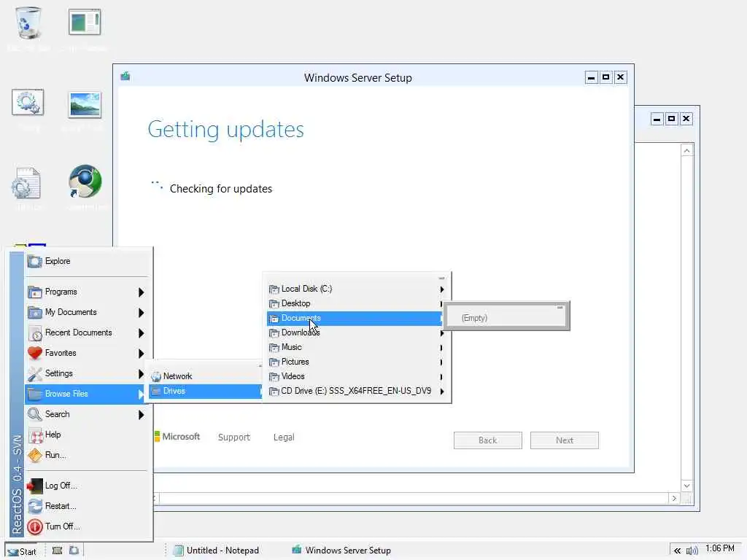
Task: Click the Favorites heart icon
Action: [35, 353]
